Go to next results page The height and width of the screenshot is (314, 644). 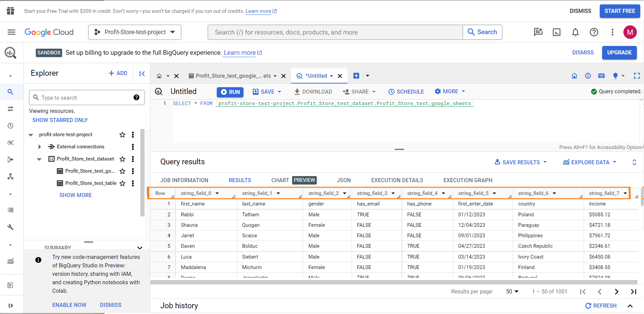[x=617, y=291]
